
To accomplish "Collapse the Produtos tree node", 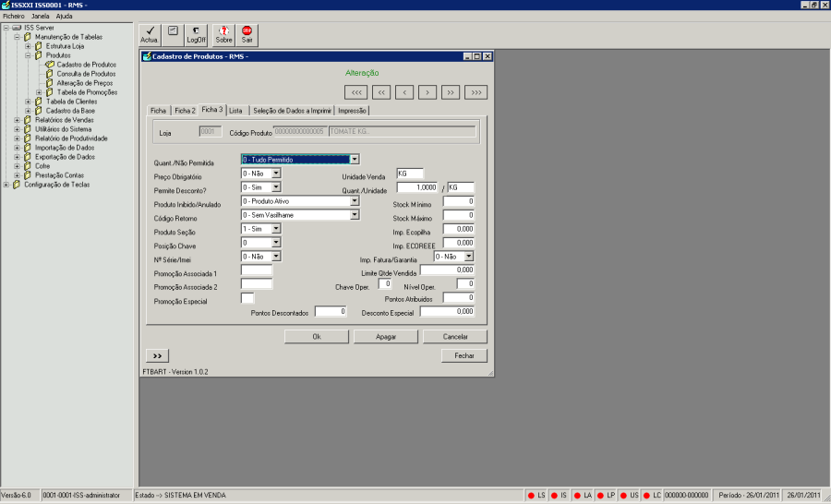I will click(28, 55).
